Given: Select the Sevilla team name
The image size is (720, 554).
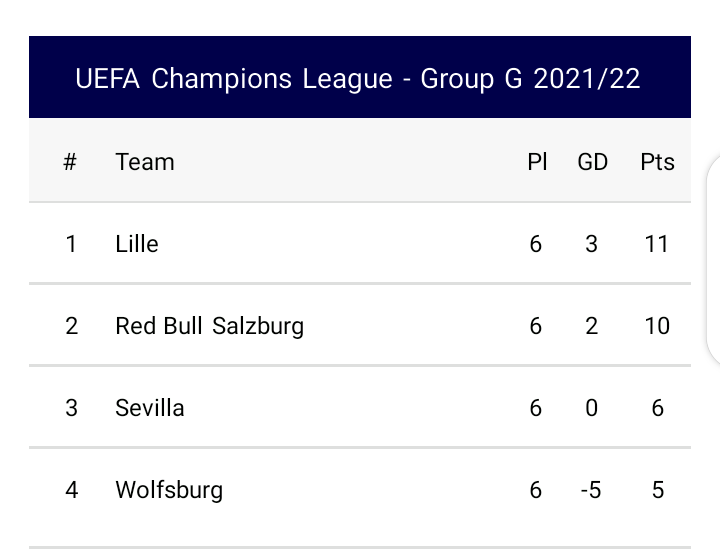Looking at the screenshot, I should (x=150, y=408).
